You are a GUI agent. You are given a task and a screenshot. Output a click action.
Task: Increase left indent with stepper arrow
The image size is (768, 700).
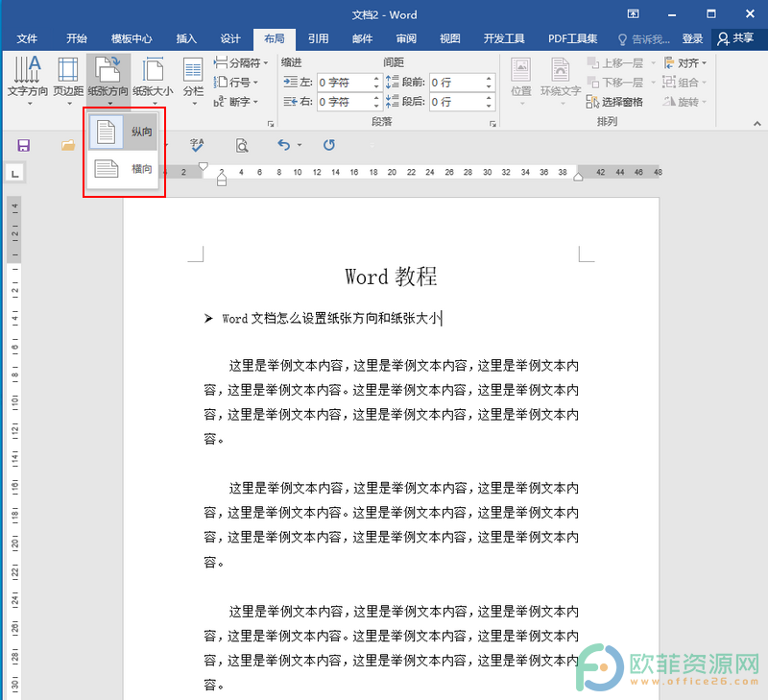pyautogui.click(x=376, y=78)
